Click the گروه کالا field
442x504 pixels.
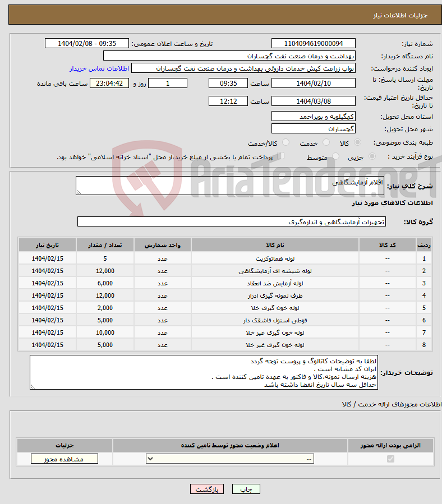(x=232, y=222)
